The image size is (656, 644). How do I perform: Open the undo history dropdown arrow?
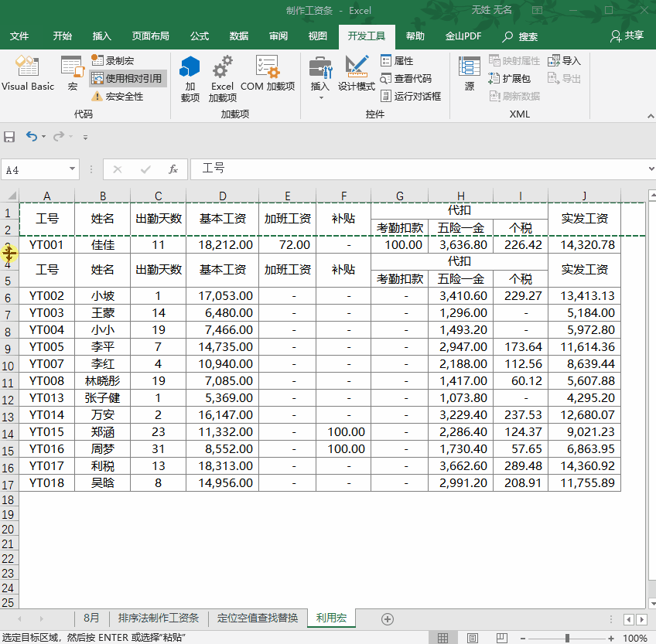(x=43, y=137)
